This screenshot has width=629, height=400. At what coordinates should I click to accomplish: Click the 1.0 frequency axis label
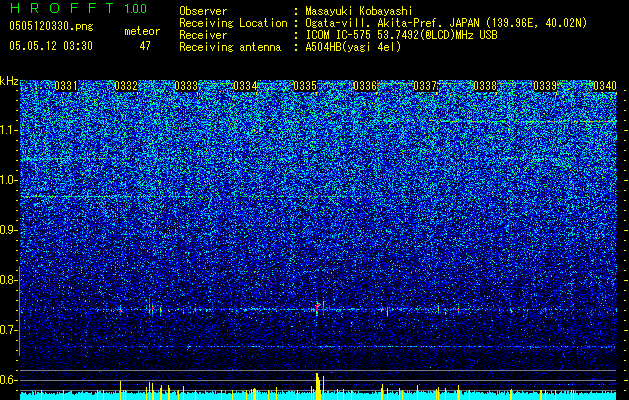point(9,180)
